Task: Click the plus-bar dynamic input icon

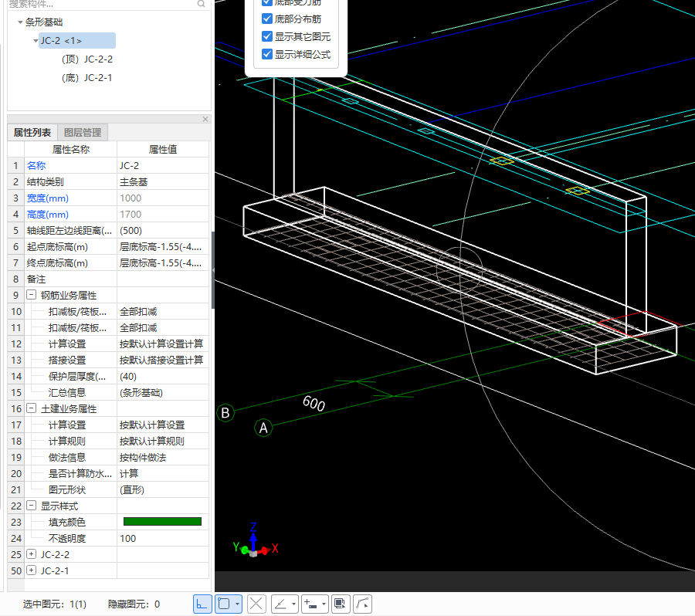Action: [310, 604]
